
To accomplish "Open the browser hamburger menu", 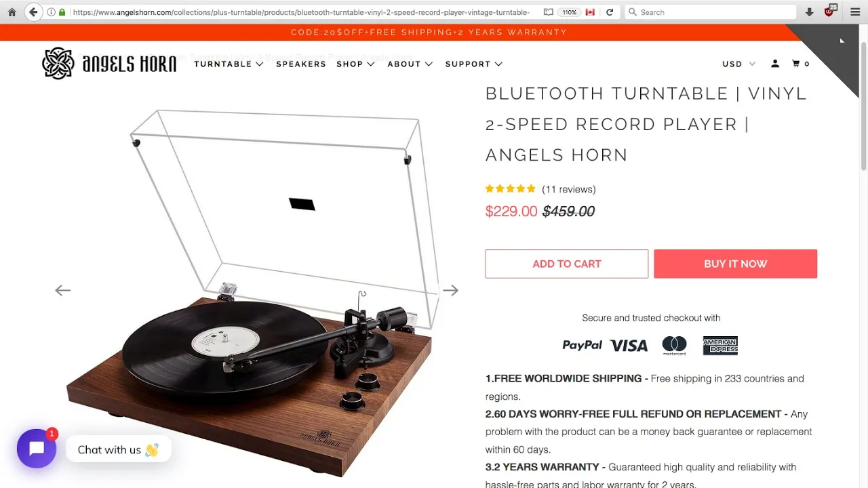I will [x=855, y=12].
